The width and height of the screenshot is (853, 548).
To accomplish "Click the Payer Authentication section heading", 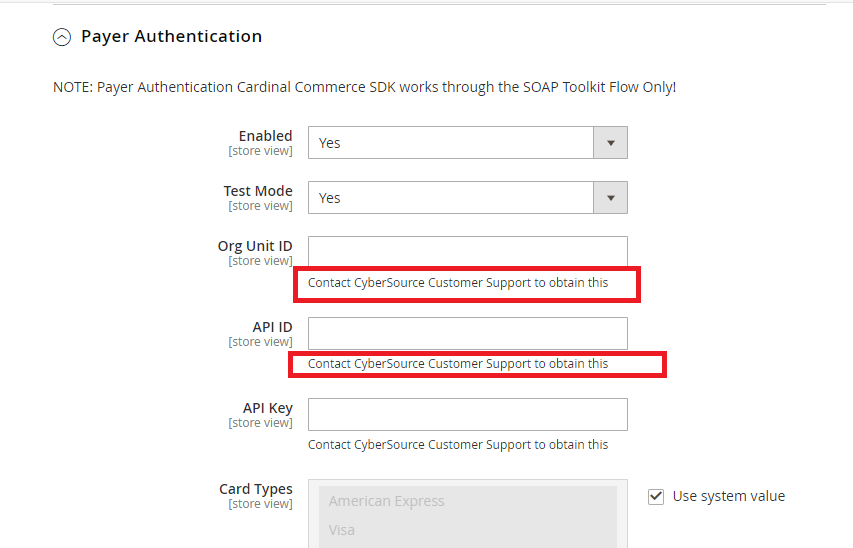I will click(x=171, y=36).
